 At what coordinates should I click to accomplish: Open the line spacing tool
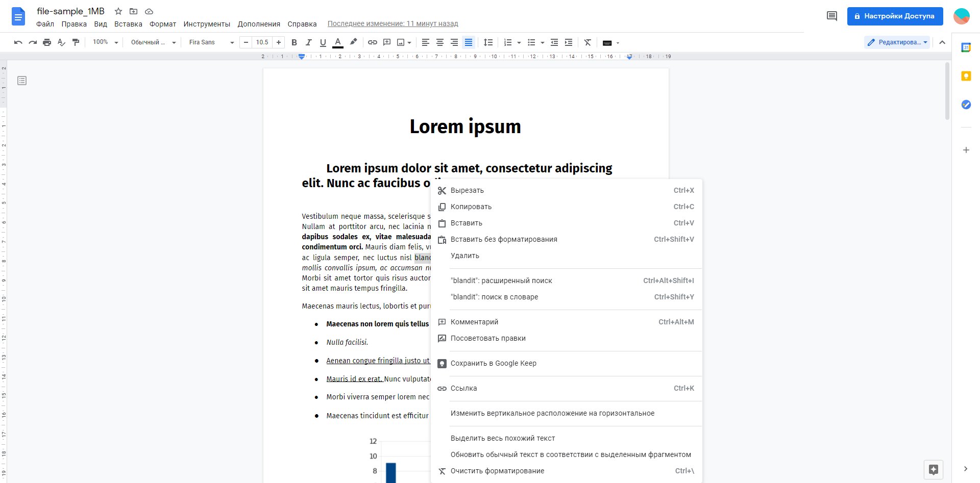click(488, 42)
